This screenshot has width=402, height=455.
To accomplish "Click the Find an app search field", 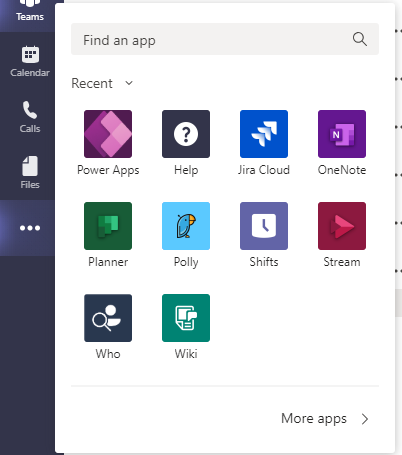I will [x=225, y=39].
